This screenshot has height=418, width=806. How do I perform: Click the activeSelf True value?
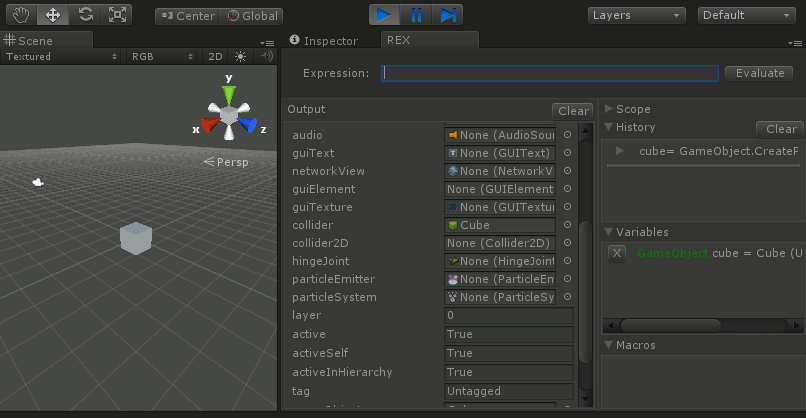[509, 353]
